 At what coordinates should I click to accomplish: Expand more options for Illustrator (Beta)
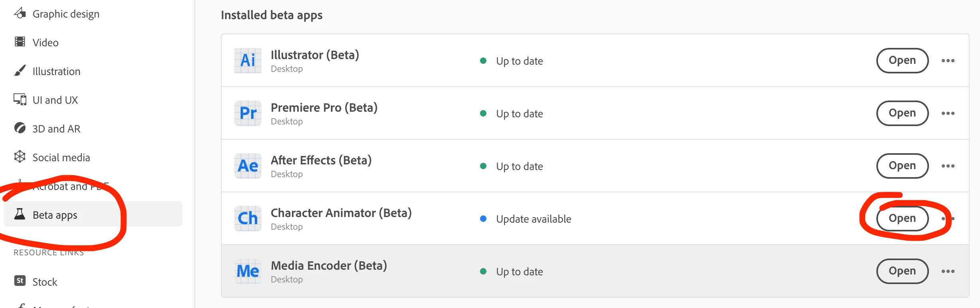point(948,61)
